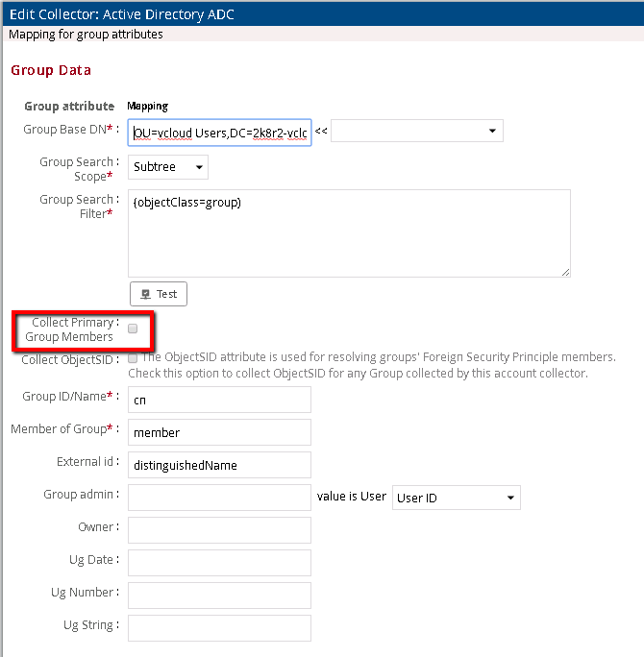Click the External id input field
Screen dimensions: 644x657
219,465
